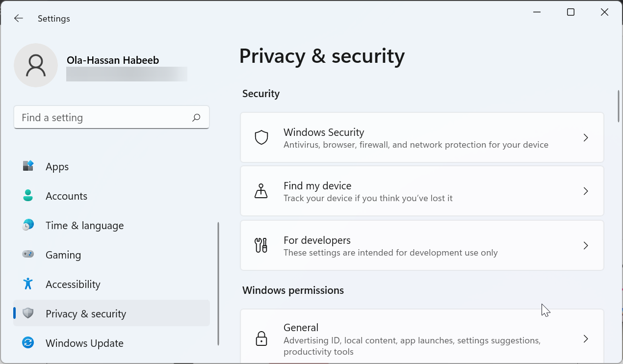Click the Accounts icon
The width and height of the screenshot is (623, 364).
coord(28,196)
